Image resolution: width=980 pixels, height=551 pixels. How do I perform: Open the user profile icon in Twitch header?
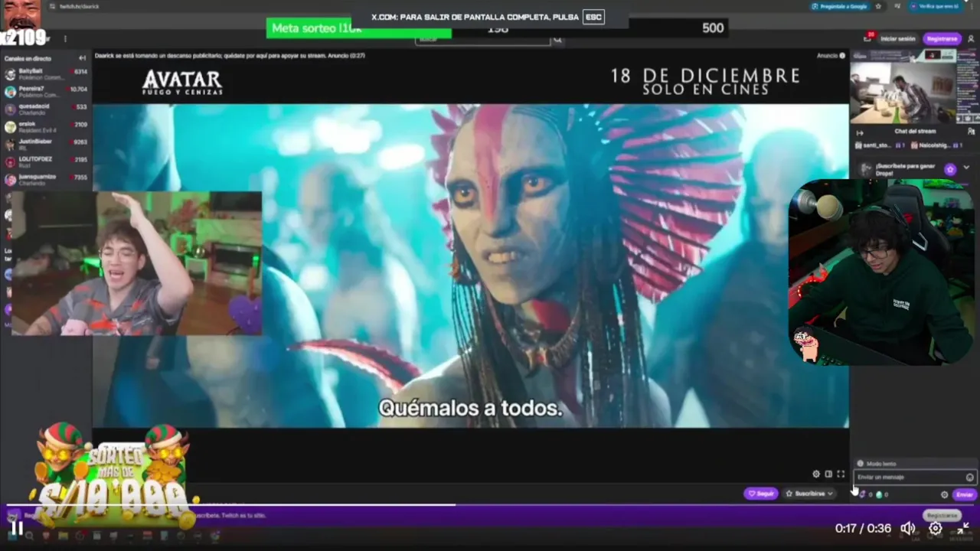pos(971,38)
